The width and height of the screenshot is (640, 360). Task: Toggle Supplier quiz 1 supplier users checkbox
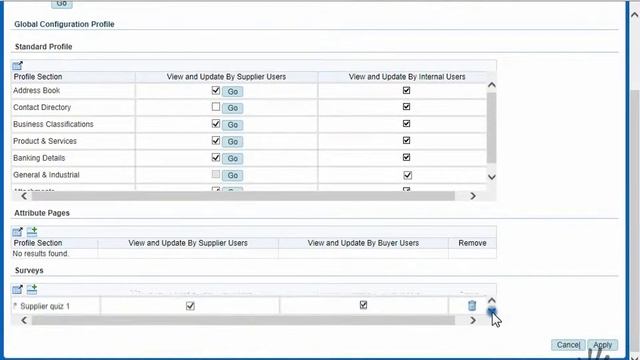click(190, 306)
